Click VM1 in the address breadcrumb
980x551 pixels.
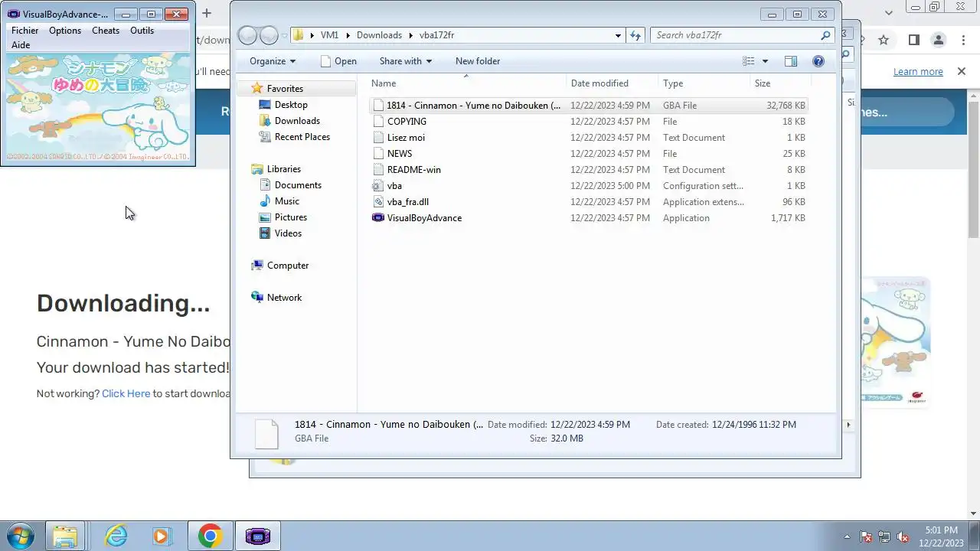tap(329, 35)
